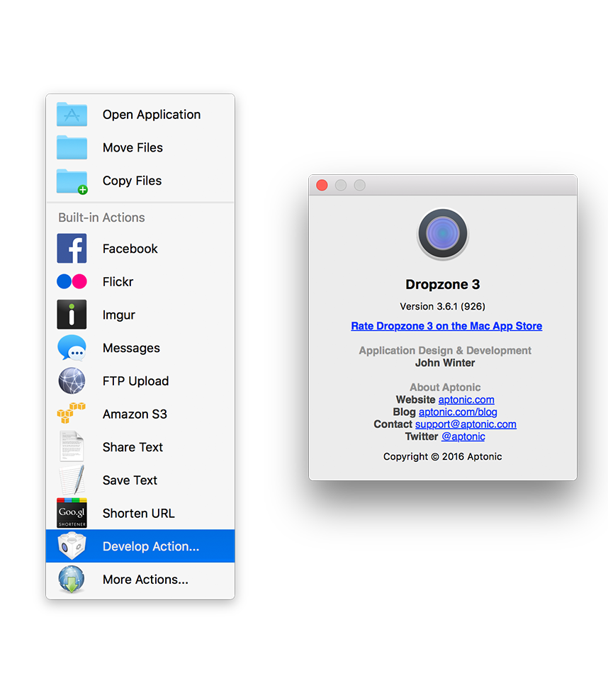Choose the Messages action label
This screenshot has height=700, width=608.
tap(131, 348)
